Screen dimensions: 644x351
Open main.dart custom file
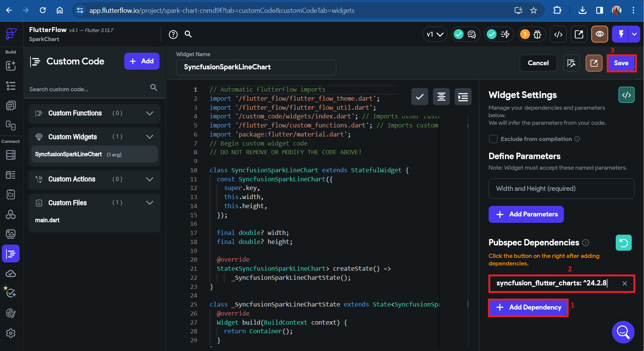click(x=47, y=220)
